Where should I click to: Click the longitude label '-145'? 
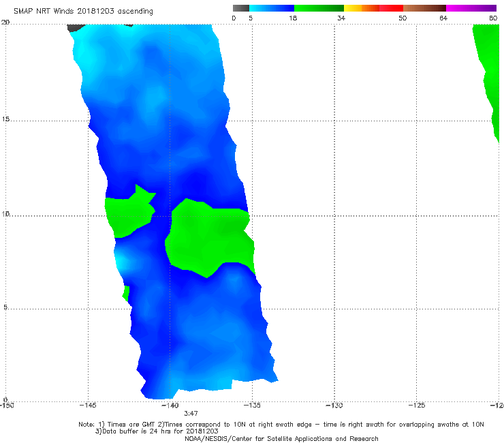88,406
